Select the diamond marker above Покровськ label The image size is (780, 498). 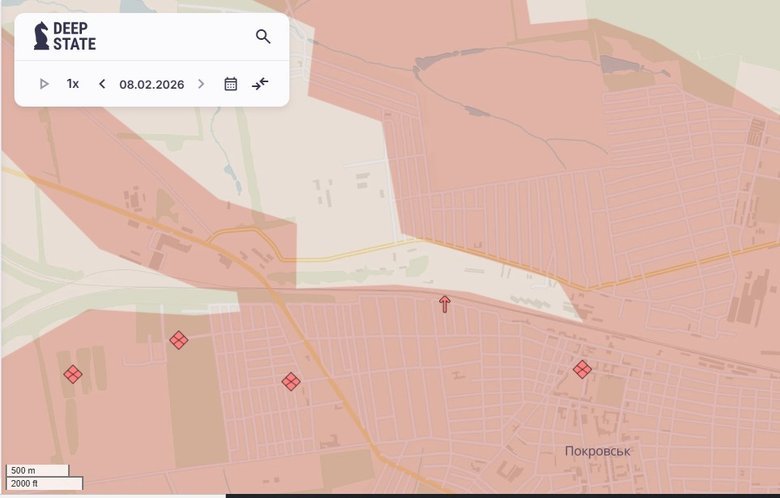coord(582,369)
